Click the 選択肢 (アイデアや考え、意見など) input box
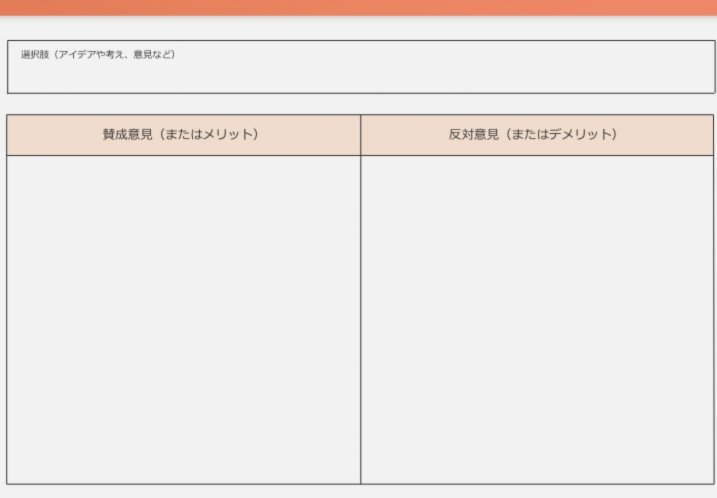This screenshot has width=717, height=498. [361, 67]
